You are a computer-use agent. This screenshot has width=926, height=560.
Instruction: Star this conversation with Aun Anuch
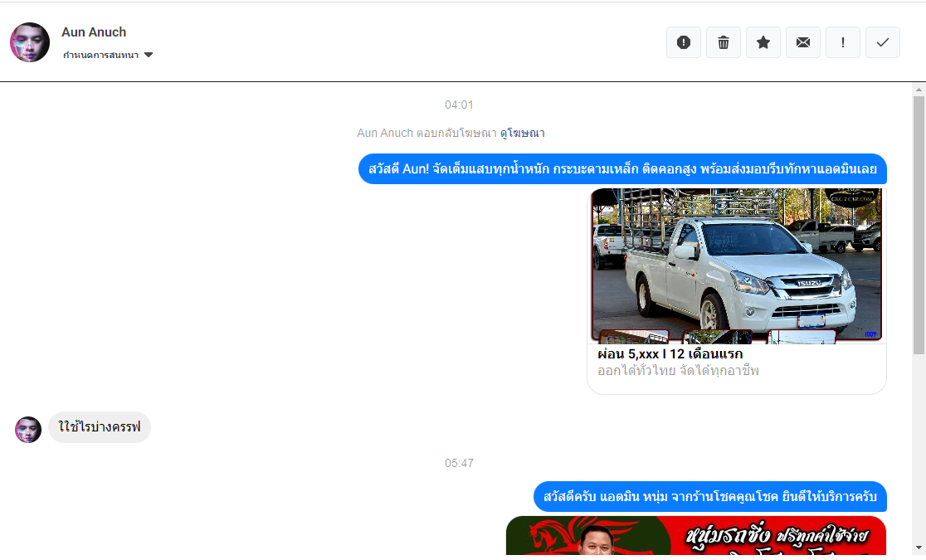(763, 42)
